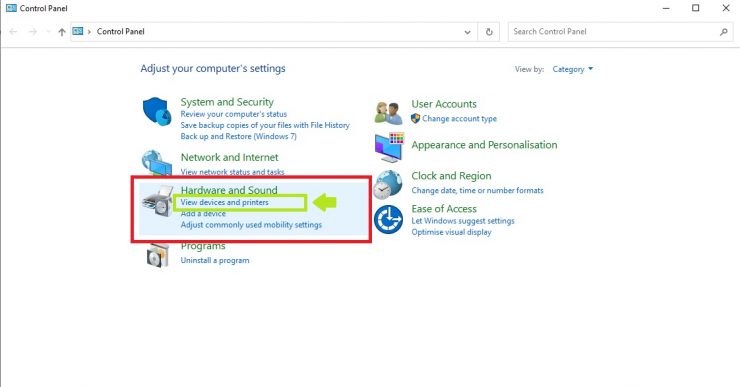Select Adjust commonly used mobility settings
Viewport: 740px width, 387px height.
pos(251,225)
